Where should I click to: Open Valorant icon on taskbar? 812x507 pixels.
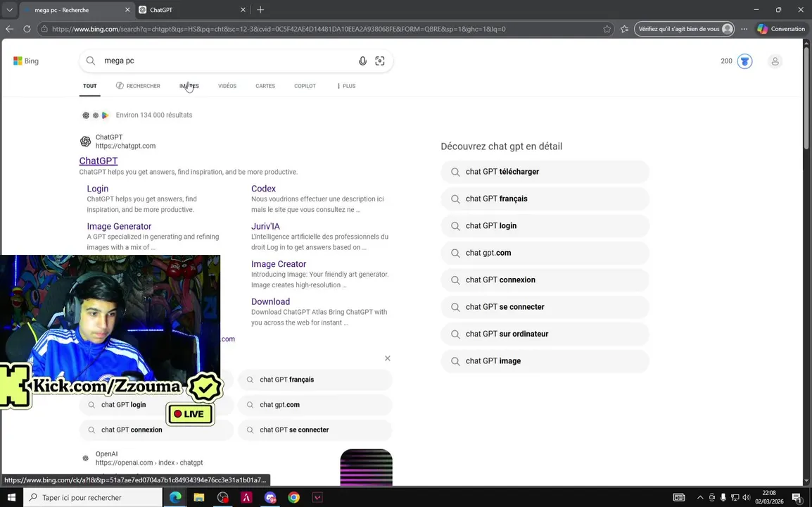(317, 497)
